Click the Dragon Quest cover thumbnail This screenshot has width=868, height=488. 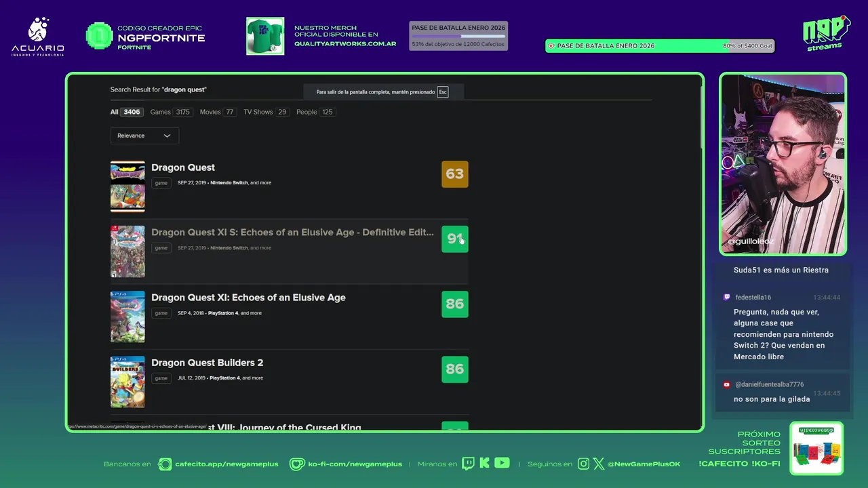pos(127,186)
